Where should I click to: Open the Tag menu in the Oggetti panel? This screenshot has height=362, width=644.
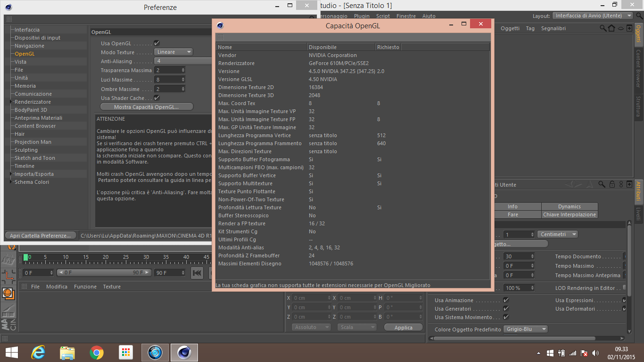[x=530, y=28]
